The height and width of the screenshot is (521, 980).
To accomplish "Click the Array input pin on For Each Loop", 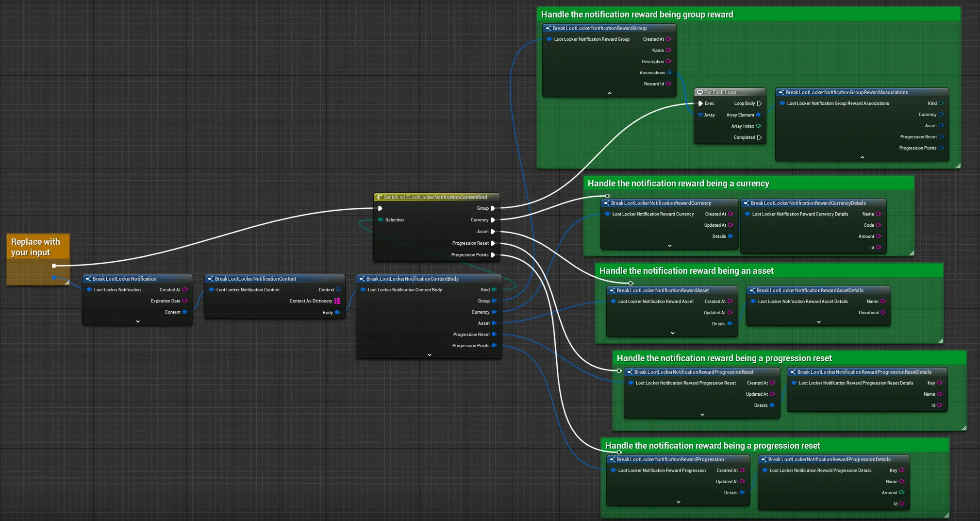I will pos(700,115).
